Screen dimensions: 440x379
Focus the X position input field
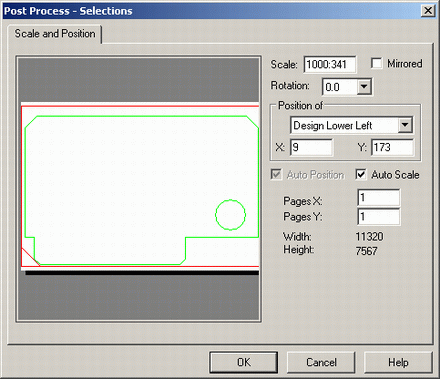(x=311, y=147)
